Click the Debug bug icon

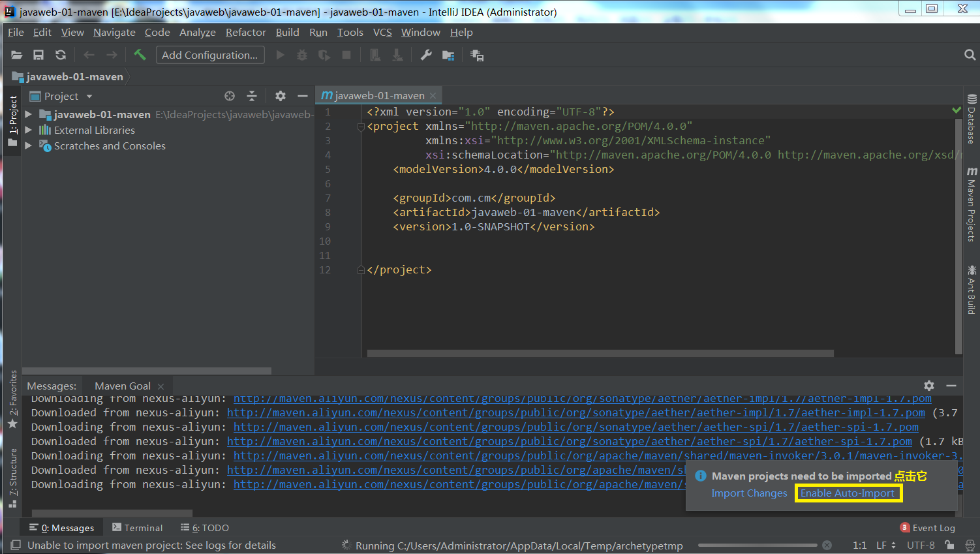coord(302,55)
